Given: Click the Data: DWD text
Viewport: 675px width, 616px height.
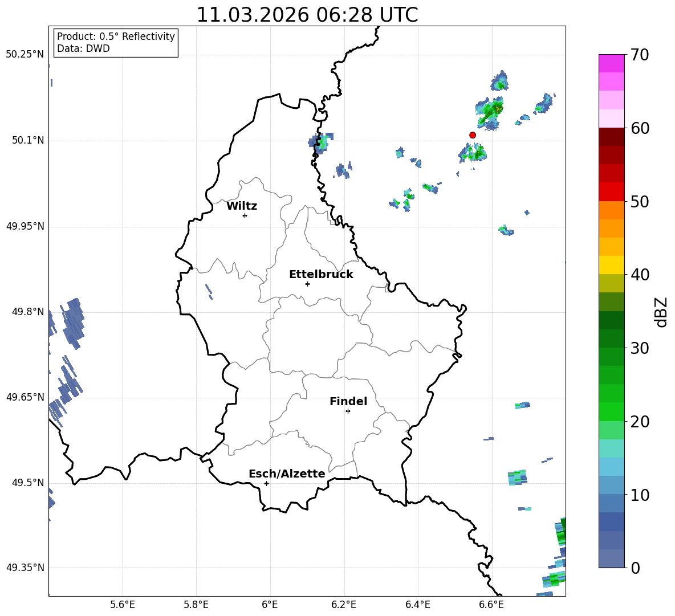Looking at the screenshot, I should tap(83, 48).
